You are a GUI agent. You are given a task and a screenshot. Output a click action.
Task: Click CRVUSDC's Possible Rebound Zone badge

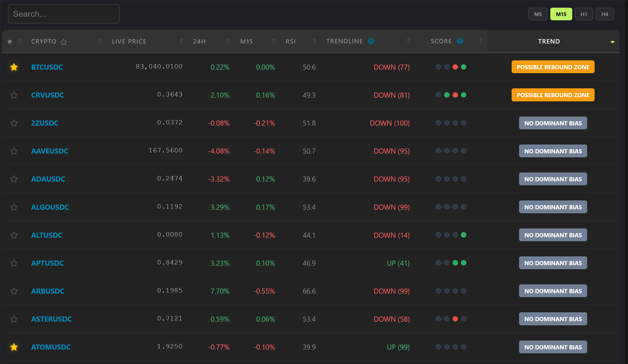(553, 95)
